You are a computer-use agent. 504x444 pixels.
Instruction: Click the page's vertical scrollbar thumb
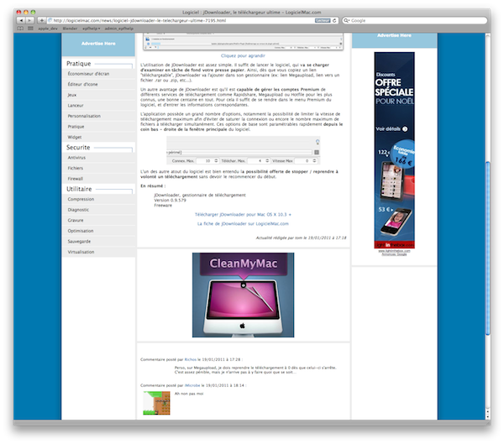(x=488, y=248)
